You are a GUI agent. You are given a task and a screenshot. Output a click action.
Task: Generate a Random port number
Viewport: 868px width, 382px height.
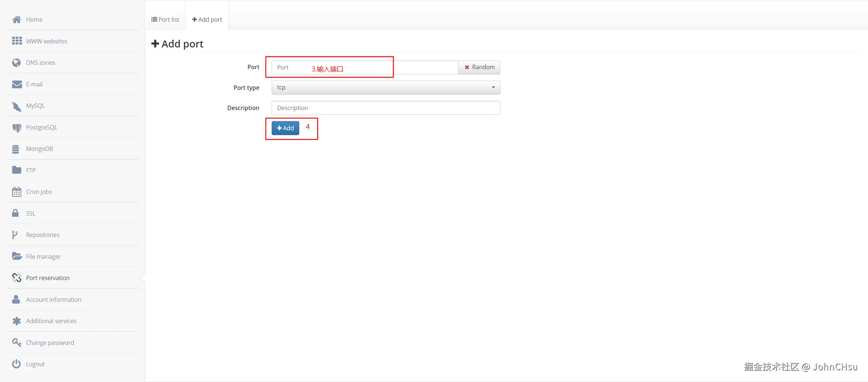coord(479,67)
